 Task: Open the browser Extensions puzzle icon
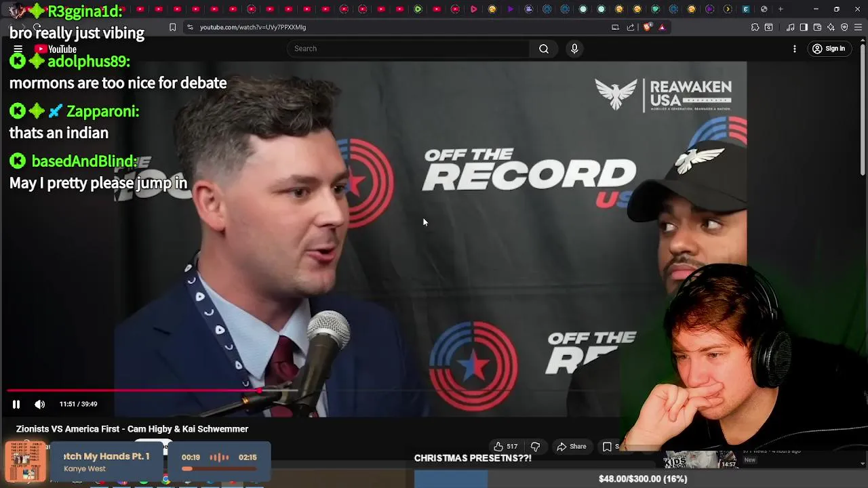pos(755,27)
